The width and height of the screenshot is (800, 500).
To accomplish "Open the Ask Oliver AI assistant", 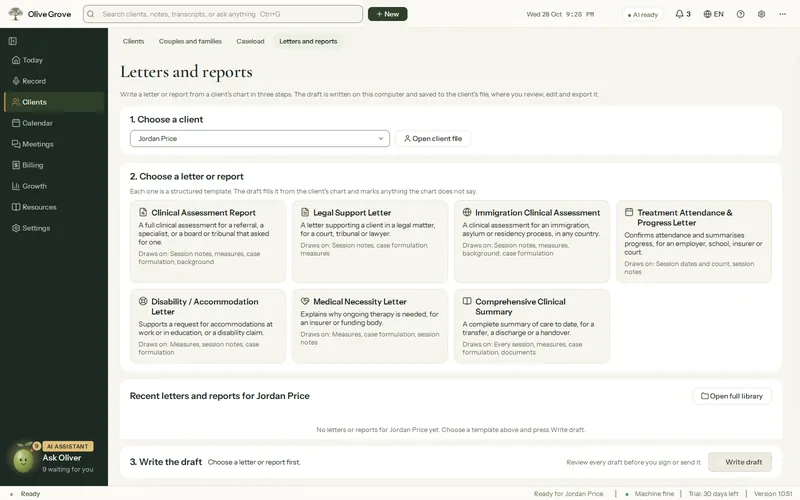I will point(62,458).
